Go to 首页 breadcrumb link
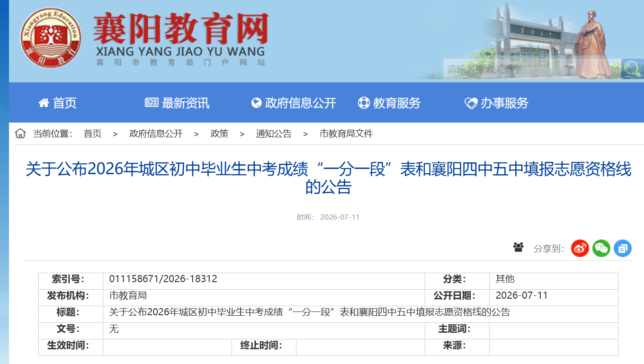The image size is (644, 364). (x=92, y=134)
